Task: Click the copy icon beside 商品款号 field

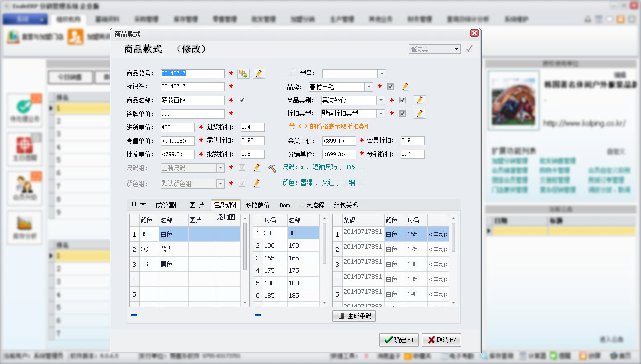Action: [x=243, y=74]
